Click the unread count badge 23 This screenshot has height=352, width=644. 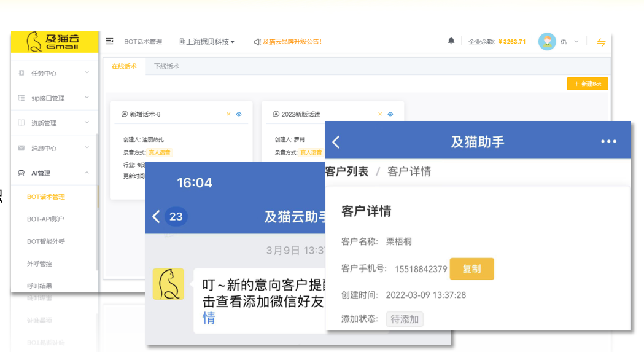(176, 216)
